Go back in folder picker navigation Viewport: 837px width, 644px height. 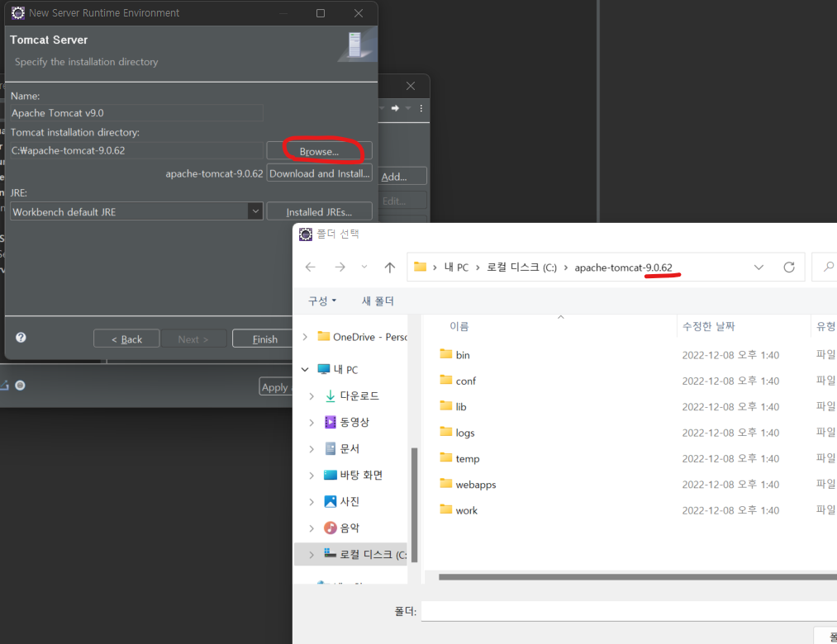310,267
